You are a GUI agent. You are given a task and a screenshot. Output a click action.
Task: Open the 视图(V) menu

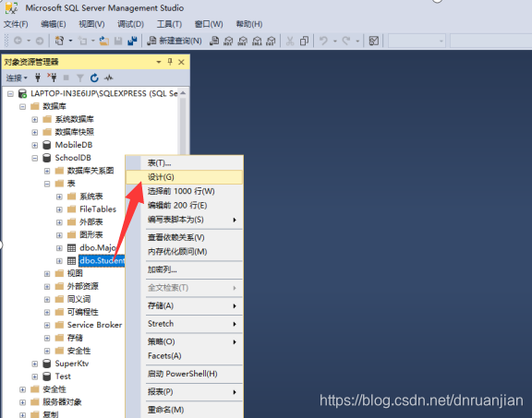(91, 24)
